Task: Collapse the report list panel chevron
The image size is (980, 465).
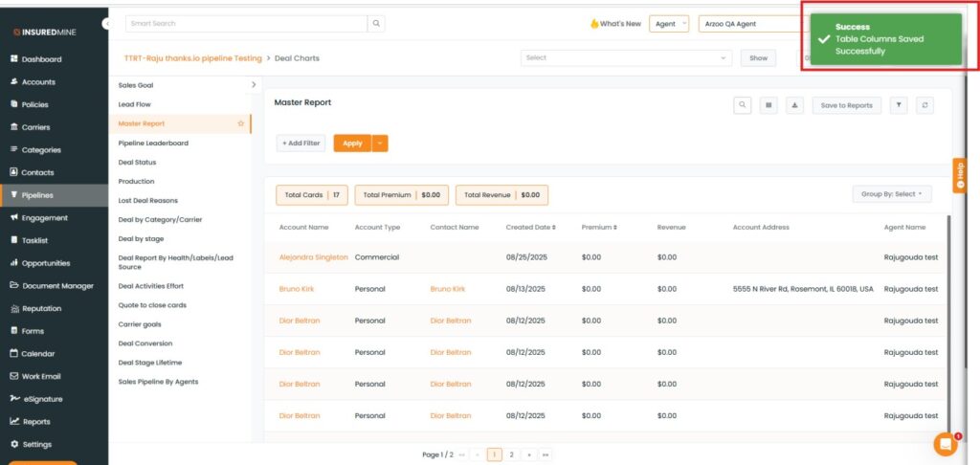Action: click(254, 85)
